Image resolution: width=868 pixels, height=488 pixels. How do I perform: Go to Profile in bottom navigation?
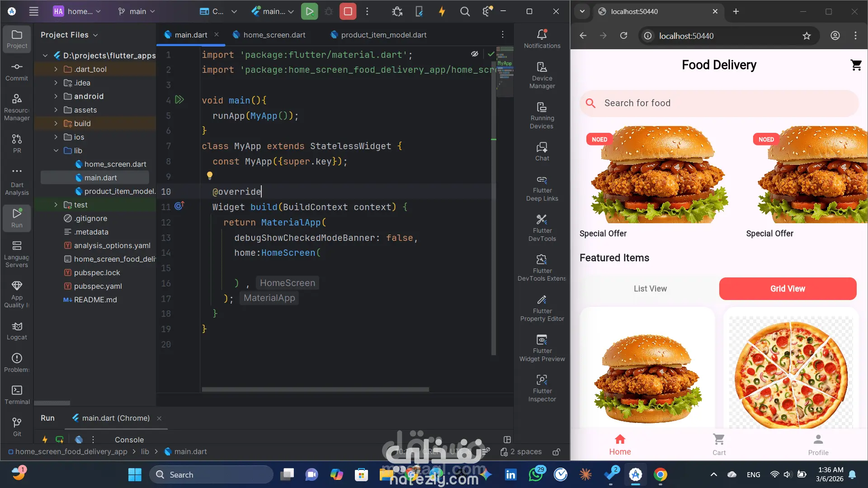[818, 444]
